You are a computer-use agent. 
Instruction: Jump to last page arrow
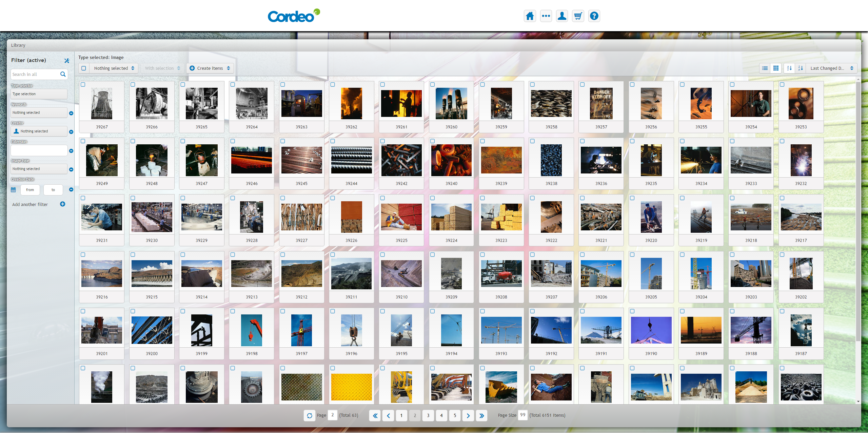pyautogui.click(x=481, y=415)
